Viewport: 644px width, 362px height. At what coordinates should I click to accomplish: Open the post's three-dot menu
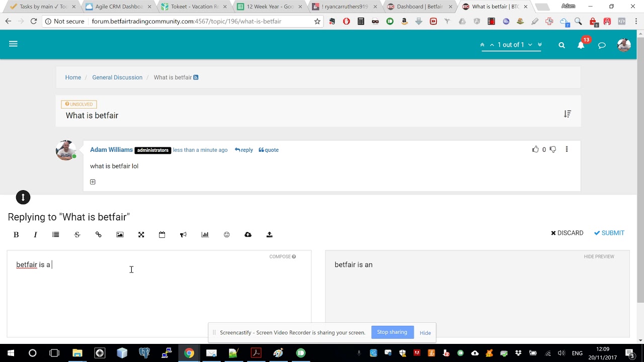tap(567, 149)
